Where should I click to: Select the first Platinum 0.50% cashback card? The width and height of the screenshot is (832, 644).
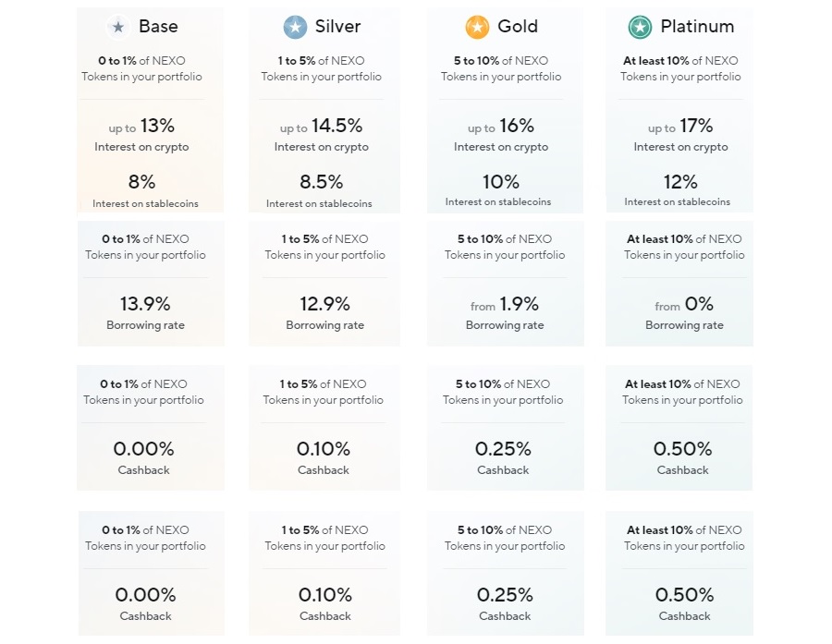tap(679, 428)
